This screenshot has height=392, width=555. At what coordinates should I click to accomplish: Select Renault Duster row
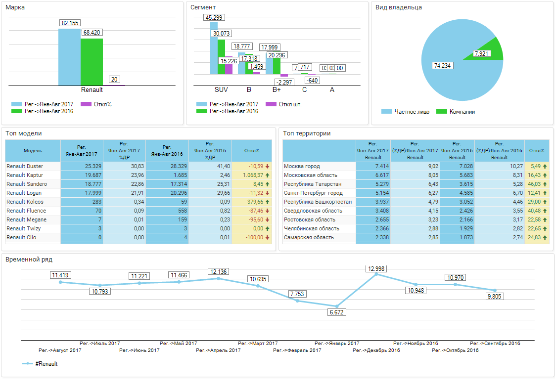139,166
